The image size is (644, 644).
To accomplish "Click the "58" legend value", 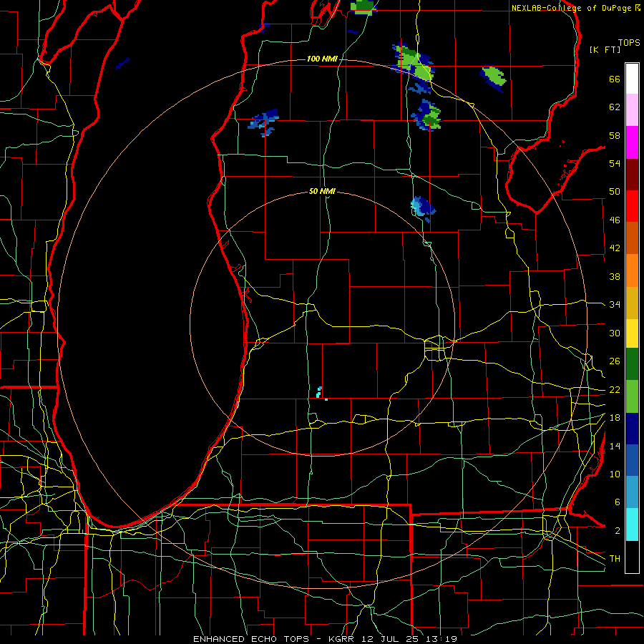I will [x=615, y=135].
